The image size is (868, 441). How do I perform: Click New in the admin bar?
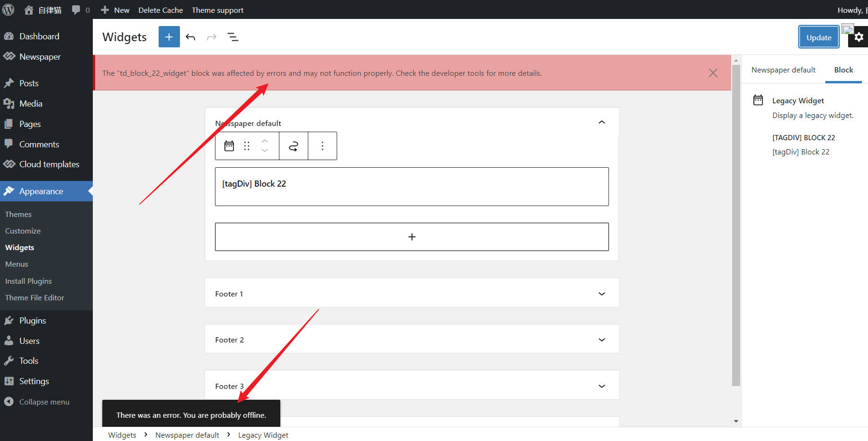(x=115, y=10)
